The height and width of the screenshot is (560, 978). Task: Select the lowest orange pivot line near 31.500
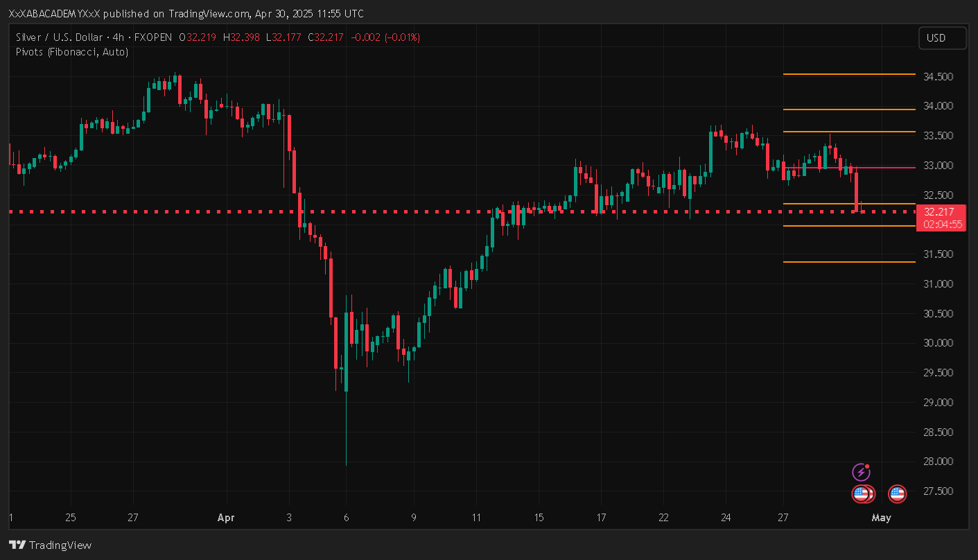(849, 262)
